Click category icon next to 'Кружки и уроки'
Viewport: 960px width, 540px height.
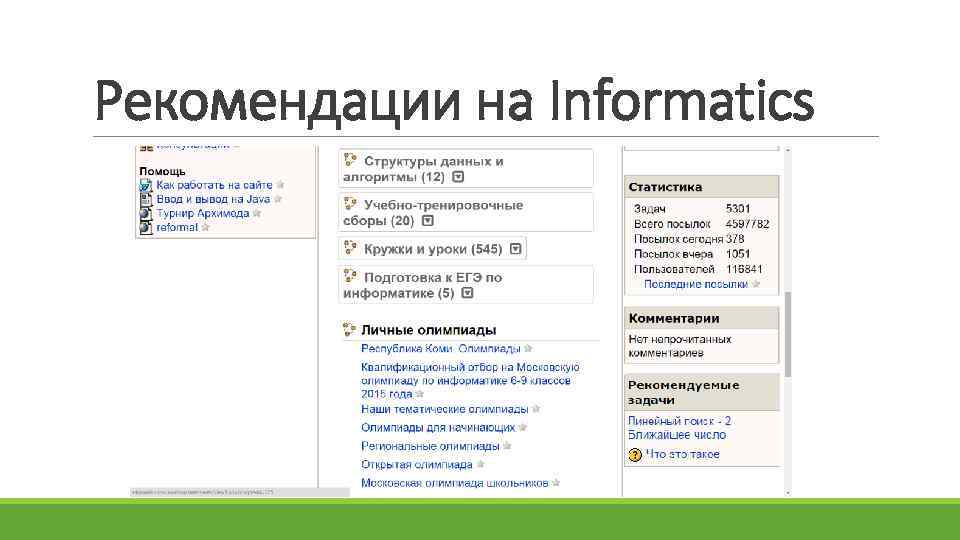(350, 248)
